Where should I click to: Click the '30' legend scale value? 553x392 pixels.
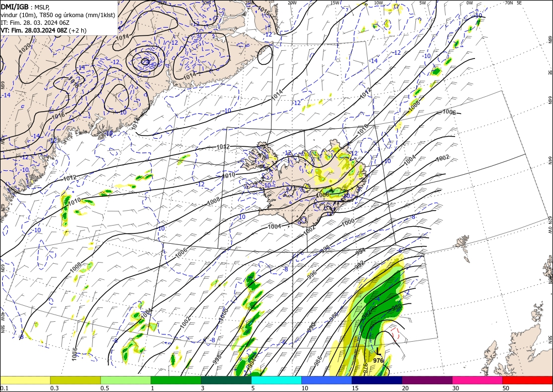point(455,388)
